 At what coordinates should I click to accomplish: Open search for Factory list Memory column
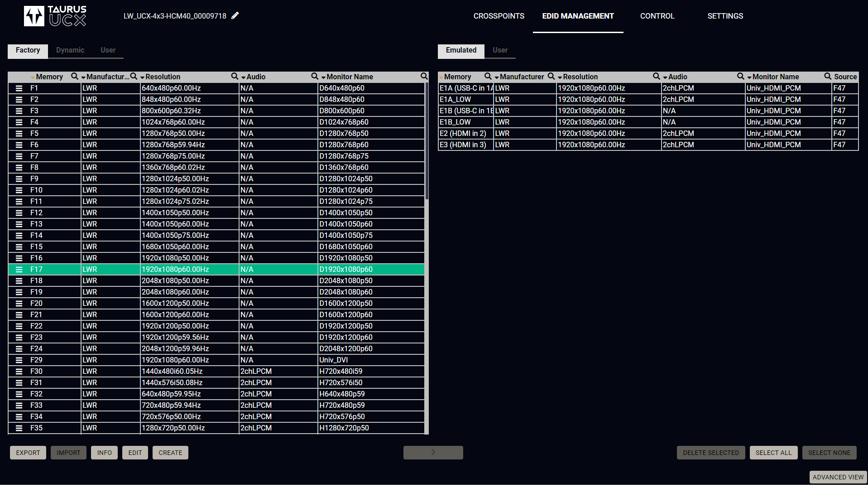click(x=75, y=77)
